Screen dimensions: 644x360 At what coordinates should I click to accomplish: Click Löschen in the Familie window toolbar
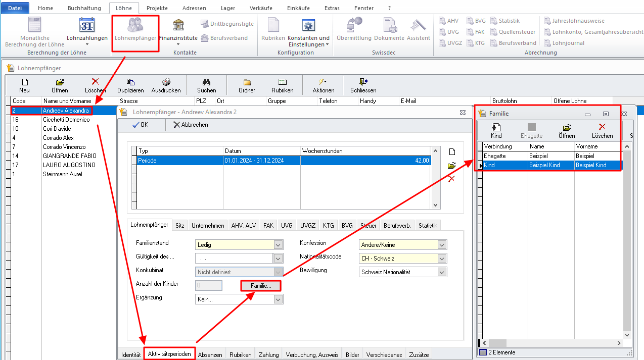click(602, 131)
